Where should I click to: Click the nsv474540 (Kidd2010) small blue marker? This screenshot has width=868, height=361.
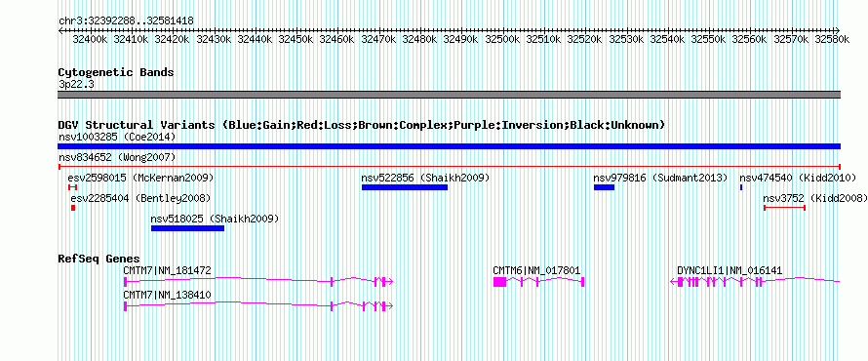(x=741, y=187)
